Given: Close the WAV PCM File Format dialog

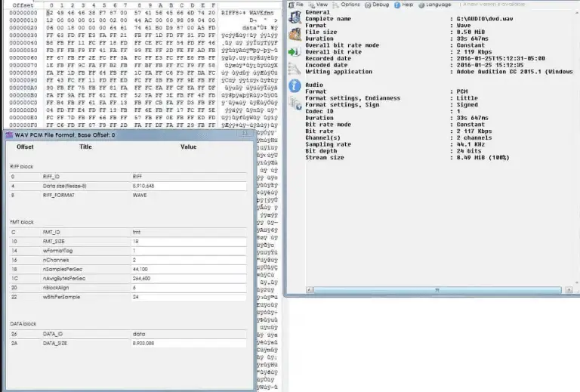Looking at the screenshot, I should point(245,133).
